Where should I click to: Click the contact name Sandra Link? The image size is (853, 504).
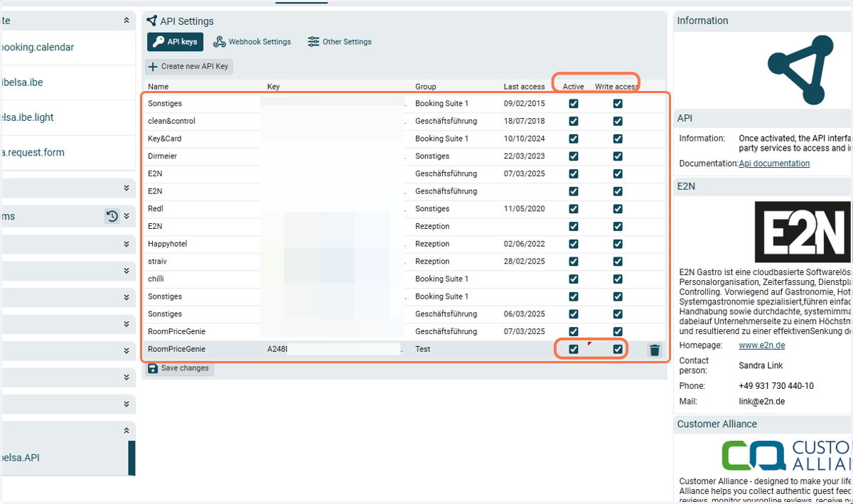[762, 365]
